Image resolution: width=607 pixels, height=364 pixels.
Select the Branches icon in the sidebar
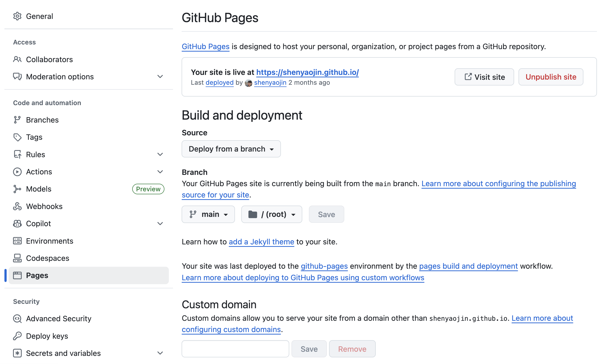(x=17, y=120)
